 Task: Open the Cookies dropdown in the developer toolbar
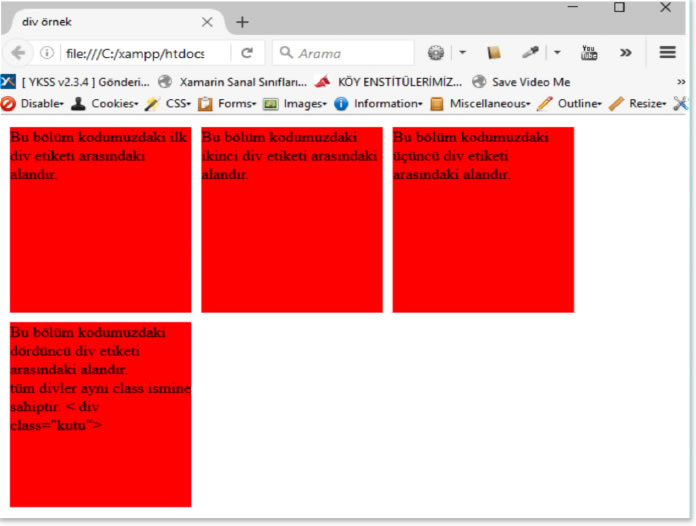[106, 103]
